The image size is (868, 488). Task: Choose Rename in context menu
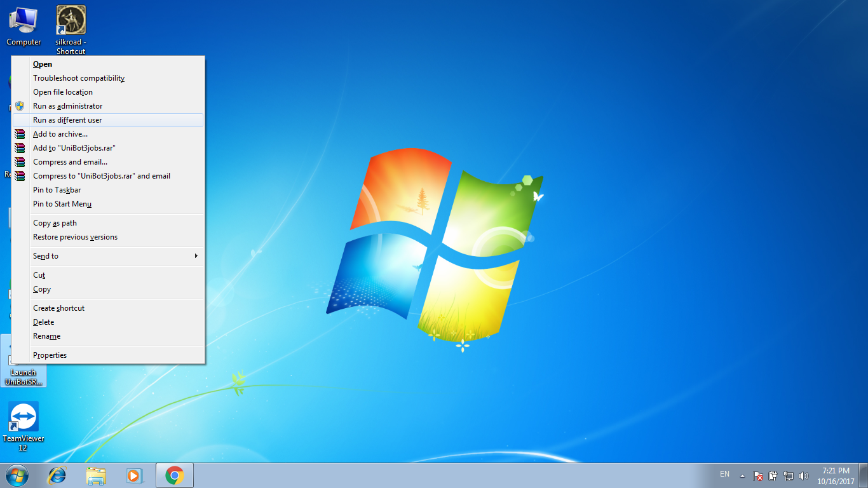tap(108, 336)
